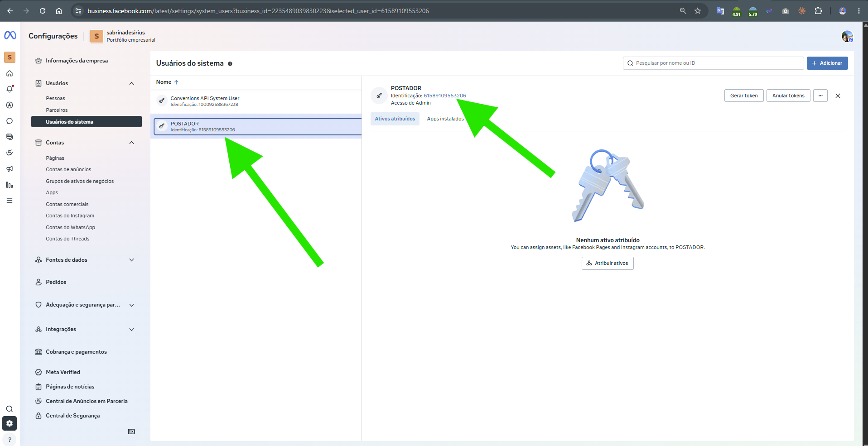Image resolution: width=868 pixels, height=446 pixels.
Task: Close the POSTADOR details panel
Action: 838,96
